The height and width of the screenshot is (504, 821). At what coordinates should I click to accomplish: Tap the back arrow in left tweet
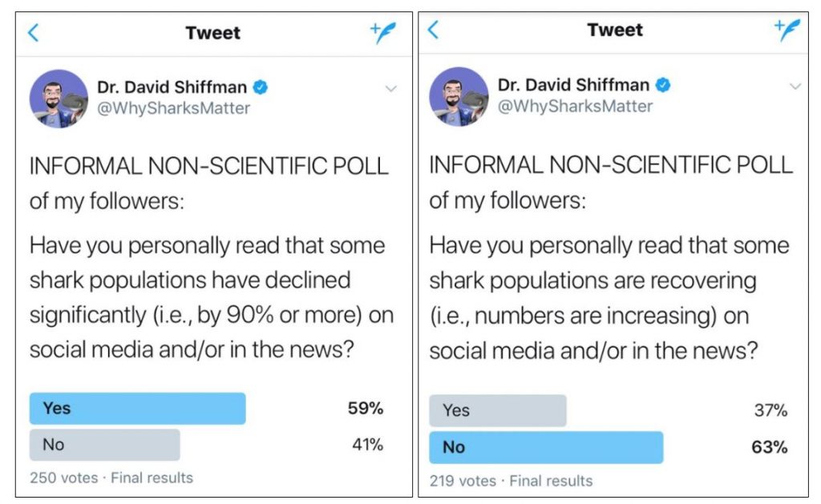tap(33, 33)
